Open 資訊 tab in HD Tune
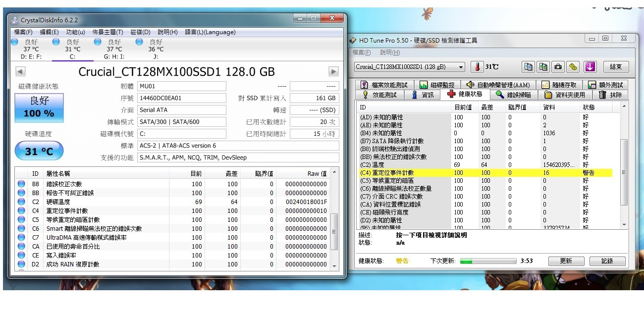Image resolution: width=644 pixels, height=312 pixels. pos(423,95)
